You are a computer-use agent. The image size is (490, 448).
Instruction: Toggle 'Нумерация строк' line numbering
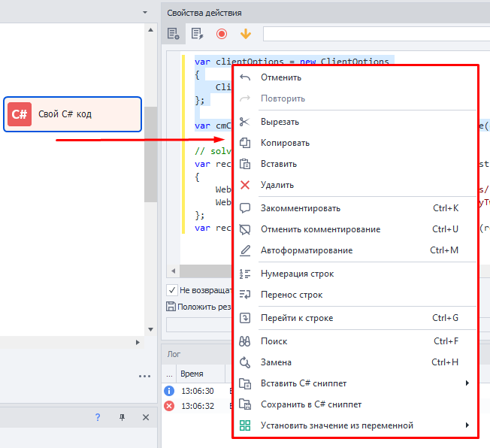pos(297,274)
